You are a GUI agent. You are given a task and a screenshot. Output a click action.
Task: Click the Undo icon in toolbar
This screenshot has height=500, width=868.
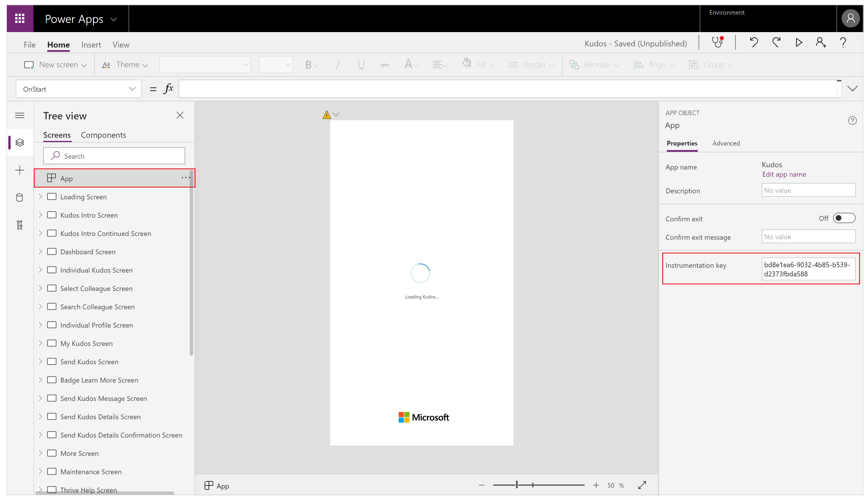click(x=754, y=42)
